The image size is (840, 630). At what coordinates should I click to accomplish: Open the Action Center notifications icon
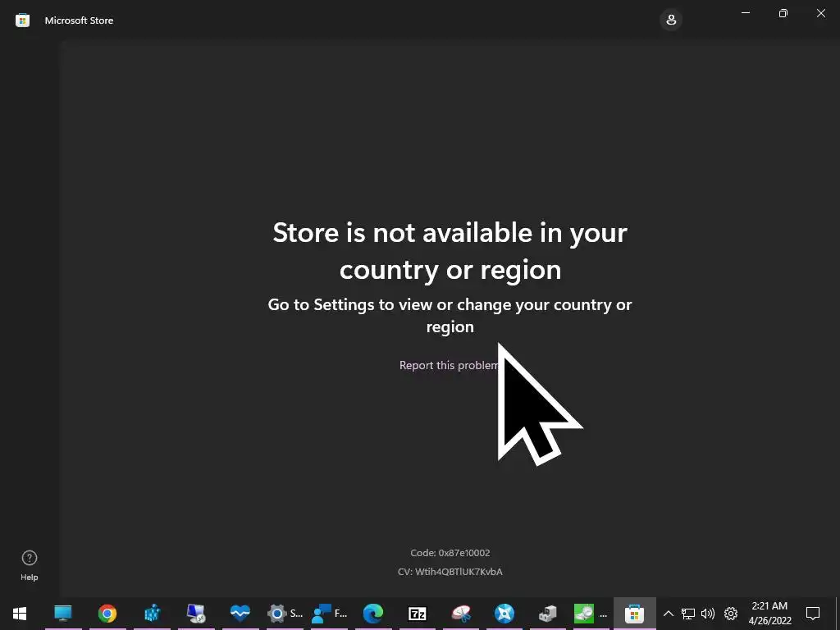[813, 614]
